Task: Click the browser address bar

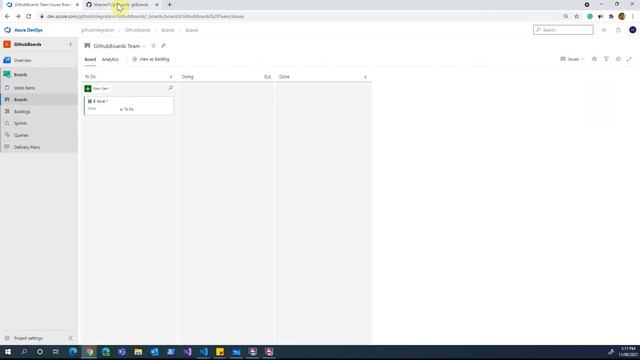Action: click(x=300, y=16)
